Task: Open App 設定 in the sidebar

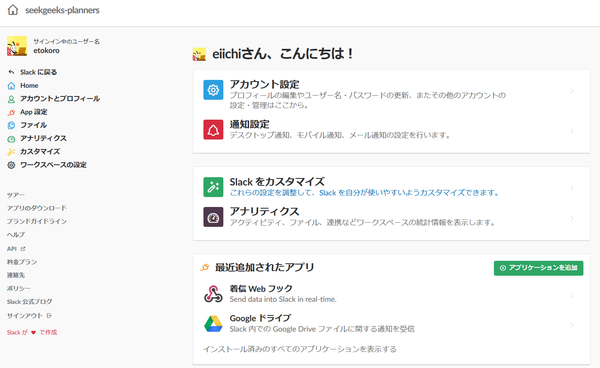Action: 34,112
